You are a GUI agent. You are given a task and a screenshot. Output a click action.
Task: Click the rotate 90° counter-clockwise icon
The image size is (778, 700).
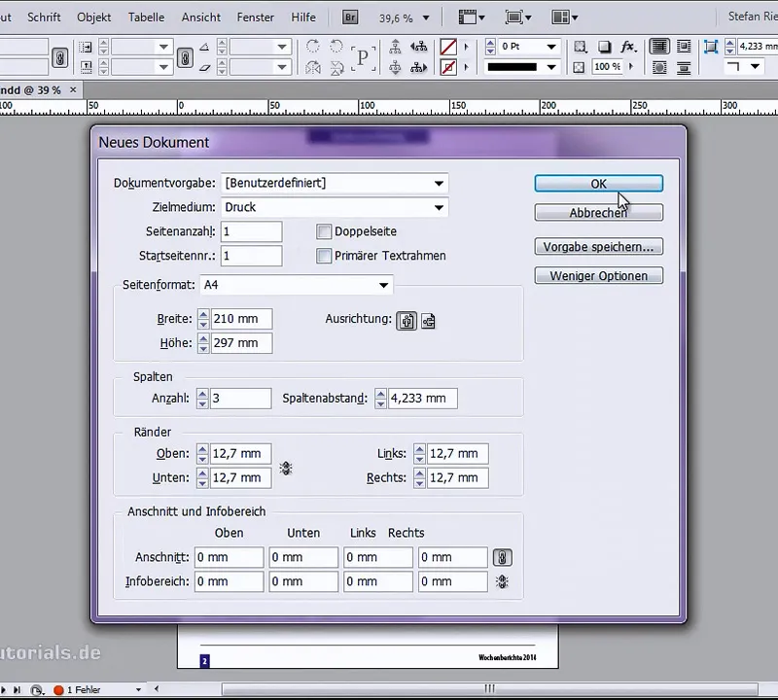click(x=336, y=47)
